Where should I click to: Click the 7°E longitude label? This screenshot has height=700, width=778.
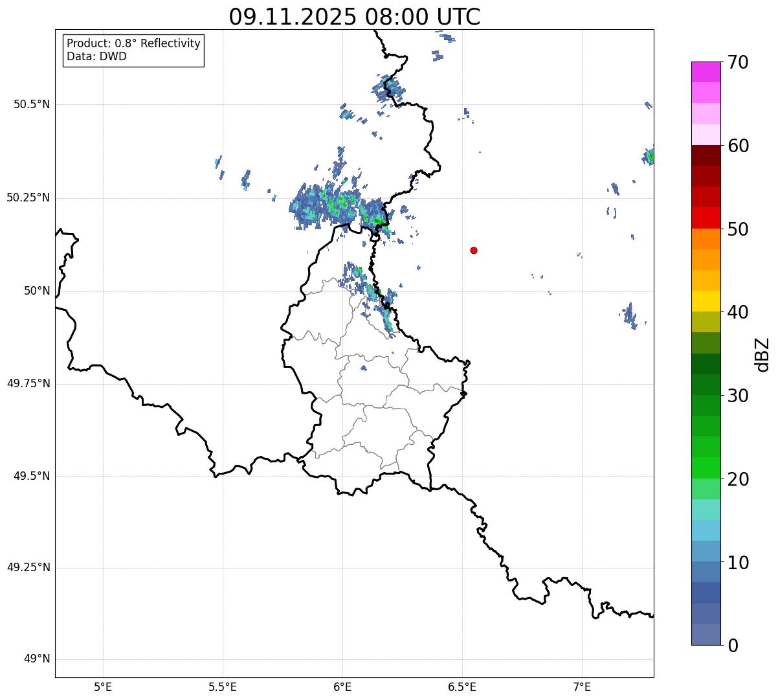coord(582,687)
